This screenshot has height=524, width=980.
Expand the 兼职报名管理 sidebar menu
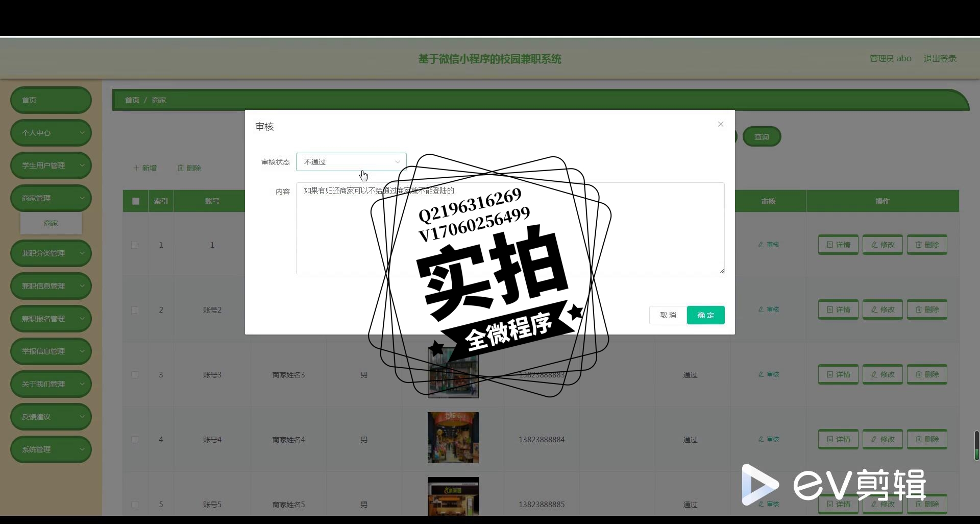pyautogui.click(x=51, y=319)
